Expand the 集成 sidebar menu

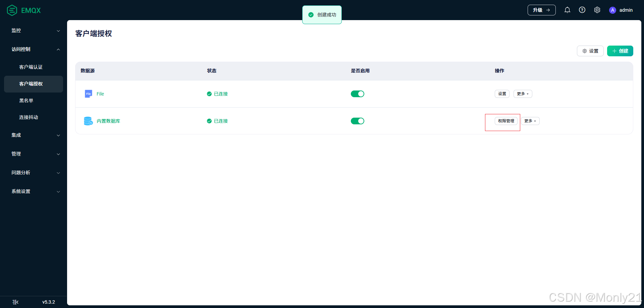(34, 135)
